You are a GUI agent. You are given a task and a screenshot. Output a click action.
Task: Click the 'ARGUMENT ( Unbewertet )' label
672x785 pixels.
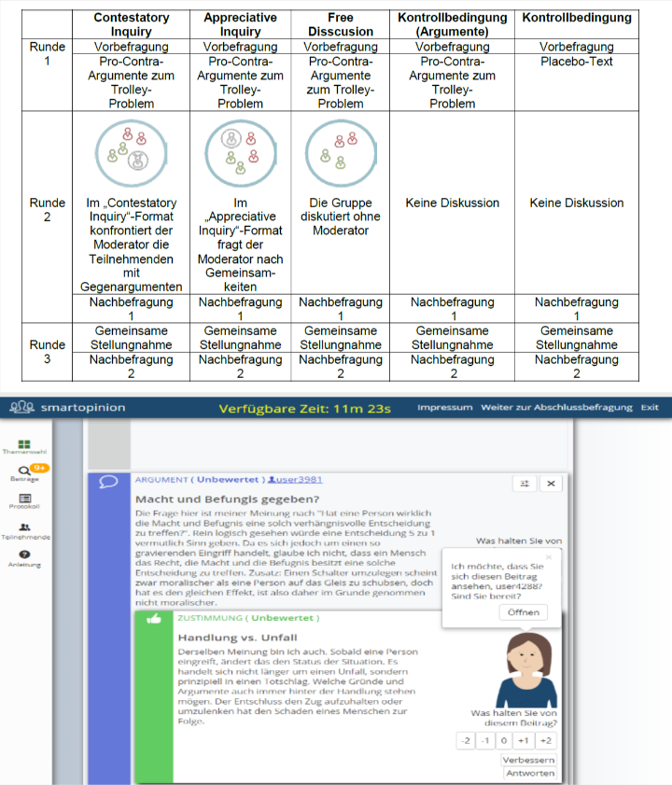200,480
